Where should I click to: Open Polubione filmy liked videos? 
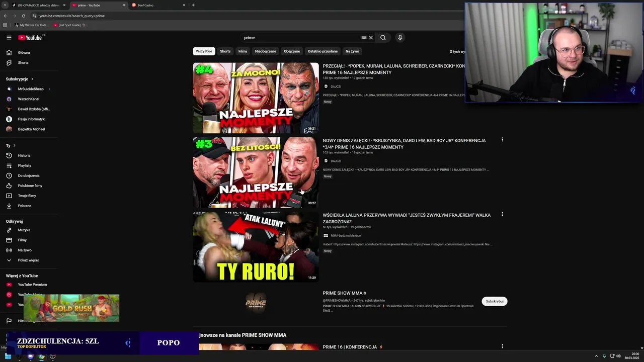(x=30, y=186)
